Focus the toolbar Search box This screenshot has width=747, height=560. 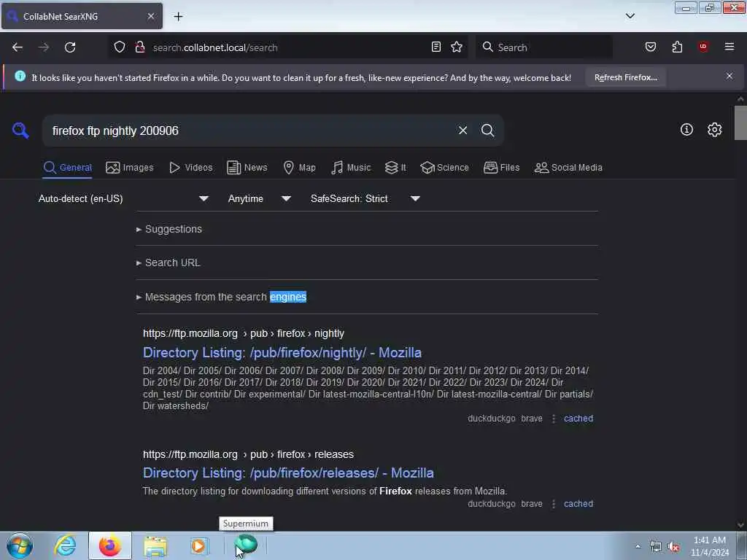tap(543, 47)
